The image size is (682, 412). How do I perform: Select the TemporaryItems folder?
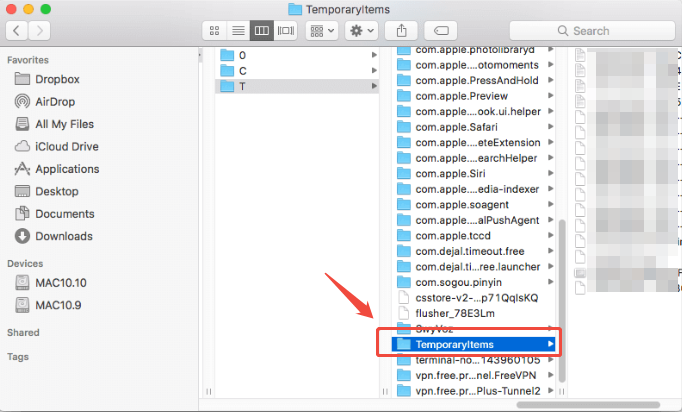(474, 344)
